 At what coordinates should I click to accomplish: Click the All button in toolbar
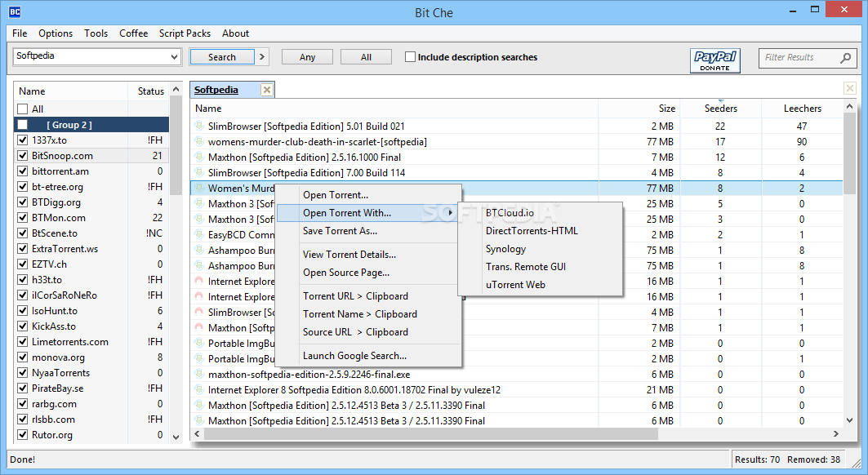click(366, 57)
